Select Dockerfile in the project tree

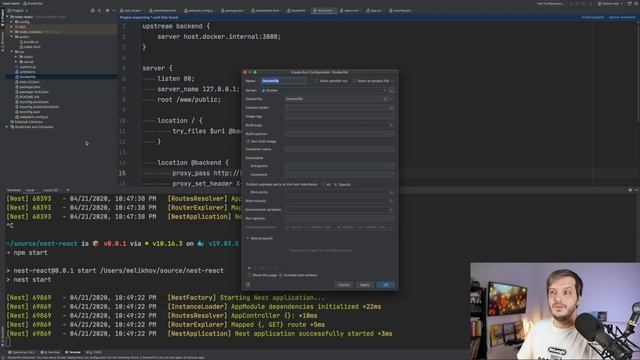tap(27, 77)
